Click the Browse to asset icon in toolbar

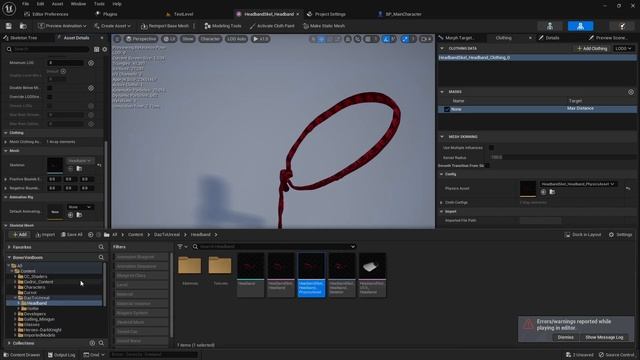click(x=23, y=26)
